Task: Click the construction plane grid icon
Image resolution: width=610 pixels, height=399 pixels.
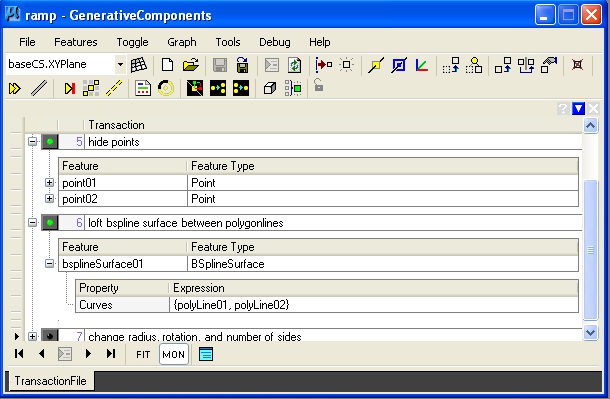Action: 138,65
